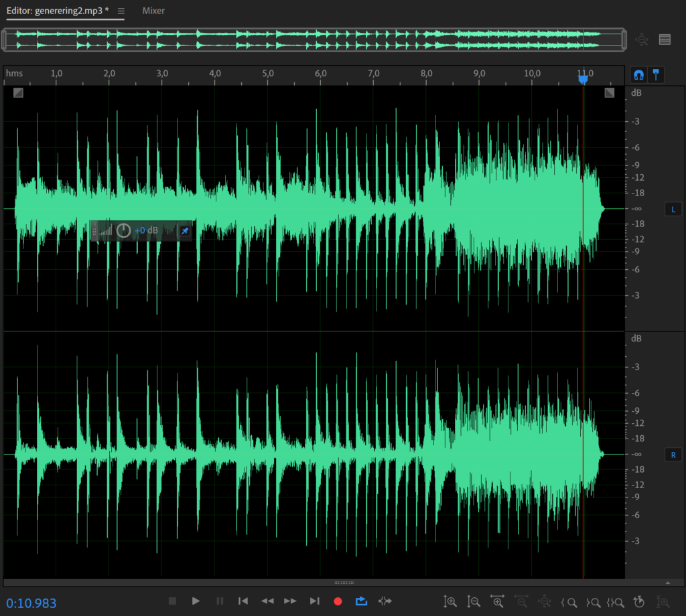This screenshot has height=616, width=686.
Task: Click the Fast Forward button
Action: (290, 601)
